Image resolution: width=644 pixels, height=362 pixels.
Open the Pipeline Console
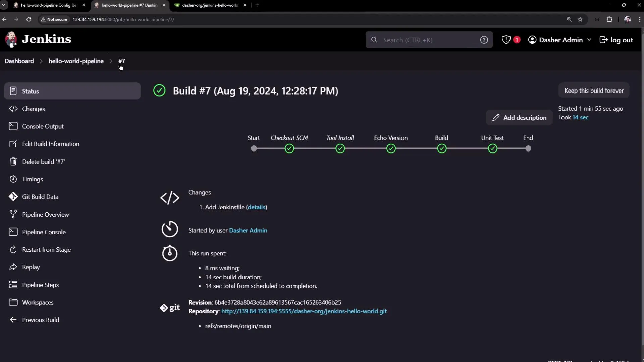click(x=44, y=232)
